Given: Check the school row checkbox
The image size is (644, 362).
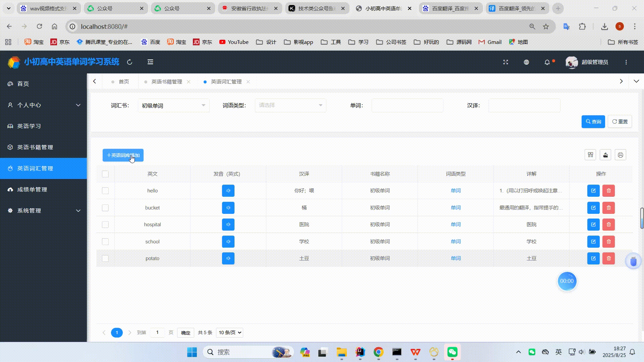Looking at the screenshot, I should [105, 242].
